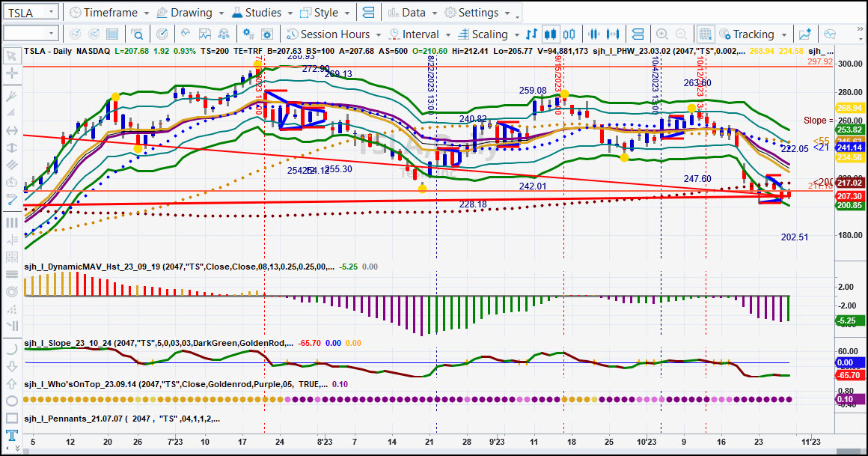The height and width of the screenshot is (456, 868).
Task: Click the radar target icon in toolbar
Action: (x=162, y=34)
